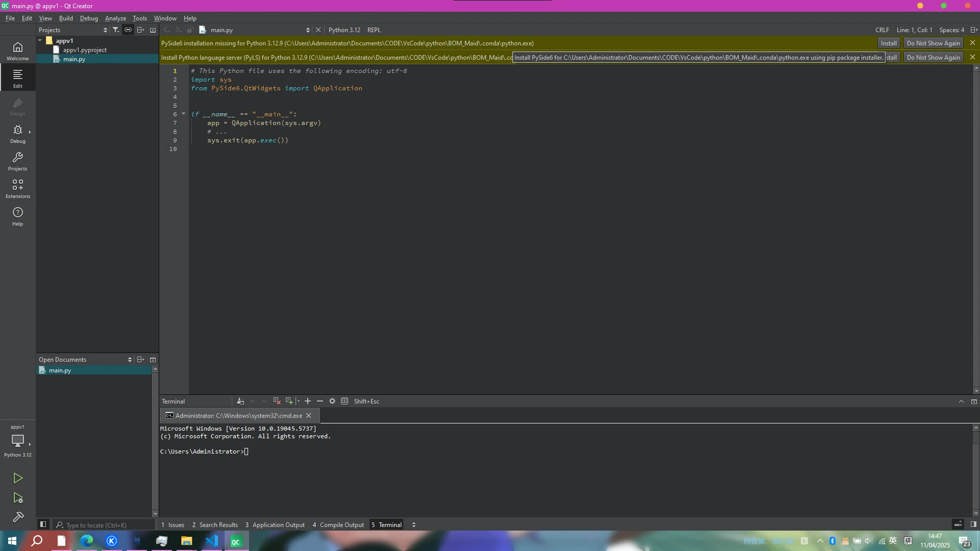
Task: Open the Extensions mode
Action: 17,188
